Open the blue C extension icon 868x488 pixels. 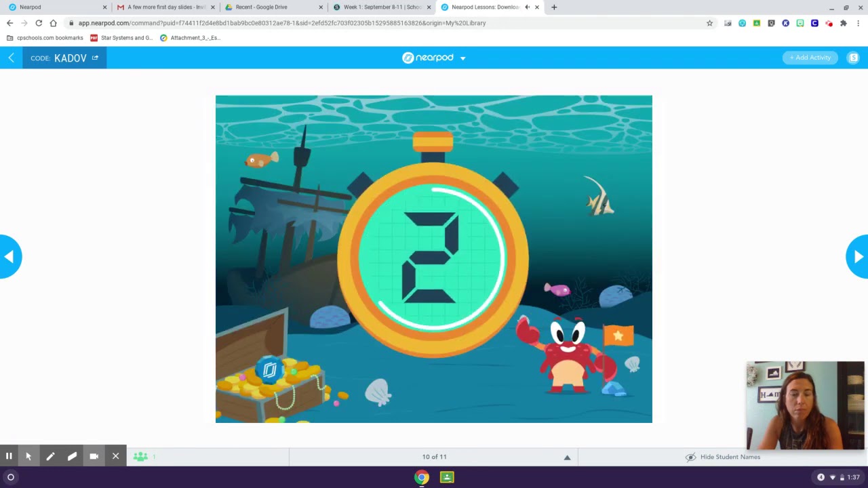tap(814, 23)
